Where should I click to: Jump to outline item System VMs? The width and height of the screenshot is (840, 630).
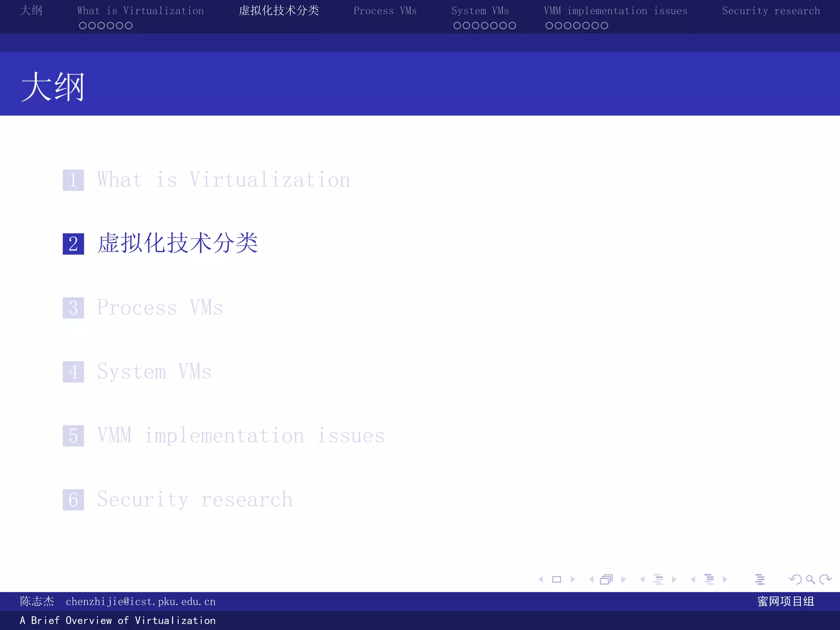154,372
